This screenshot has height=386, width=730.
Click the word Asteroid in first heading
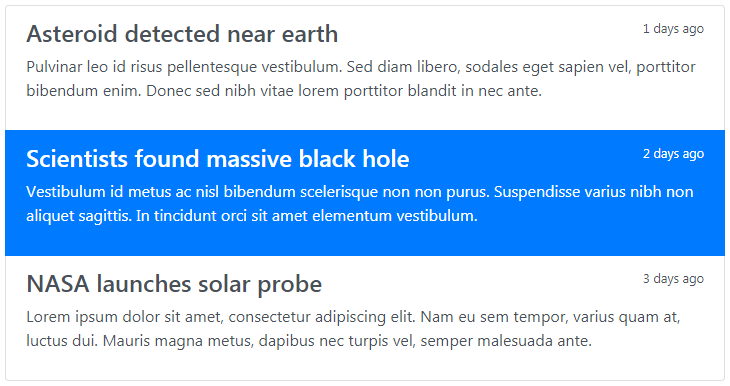pos(71,34)
